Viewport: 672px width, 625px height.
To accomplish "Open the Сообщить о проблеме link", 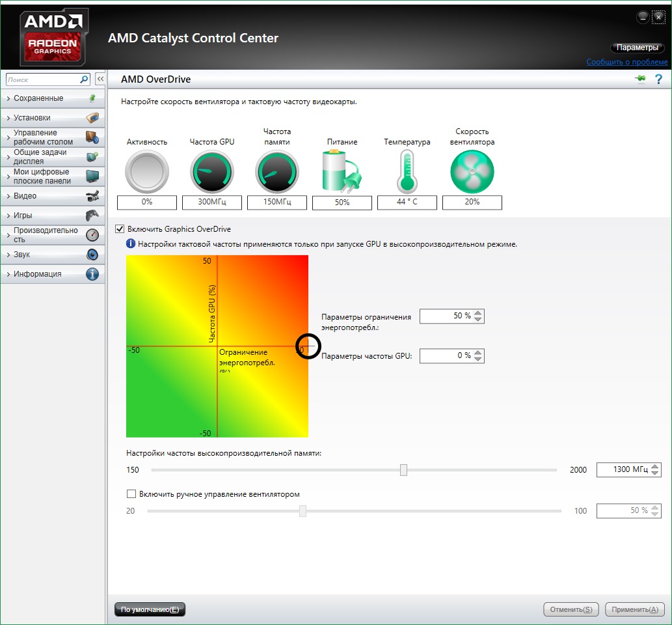I will 627,62.
